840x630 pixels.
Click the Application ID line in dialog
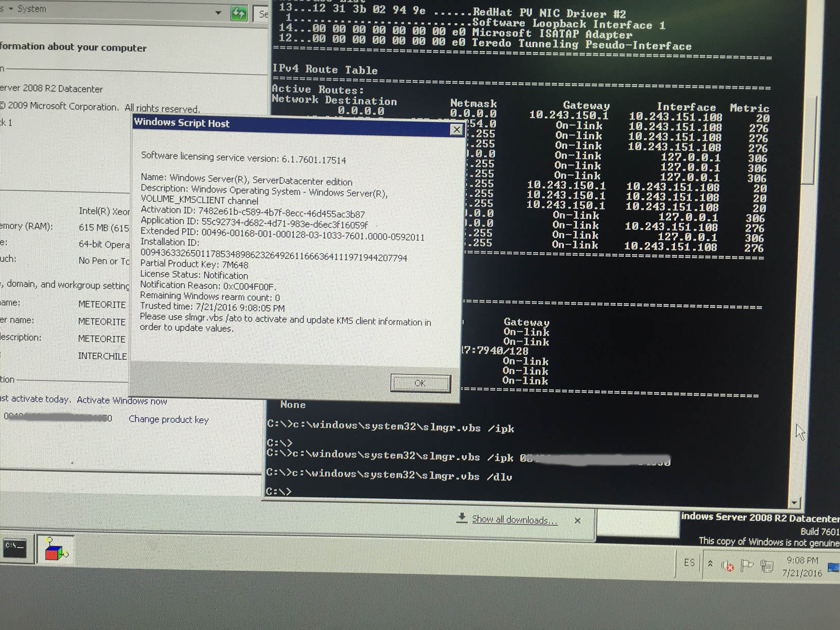click(x=254, y=222)
